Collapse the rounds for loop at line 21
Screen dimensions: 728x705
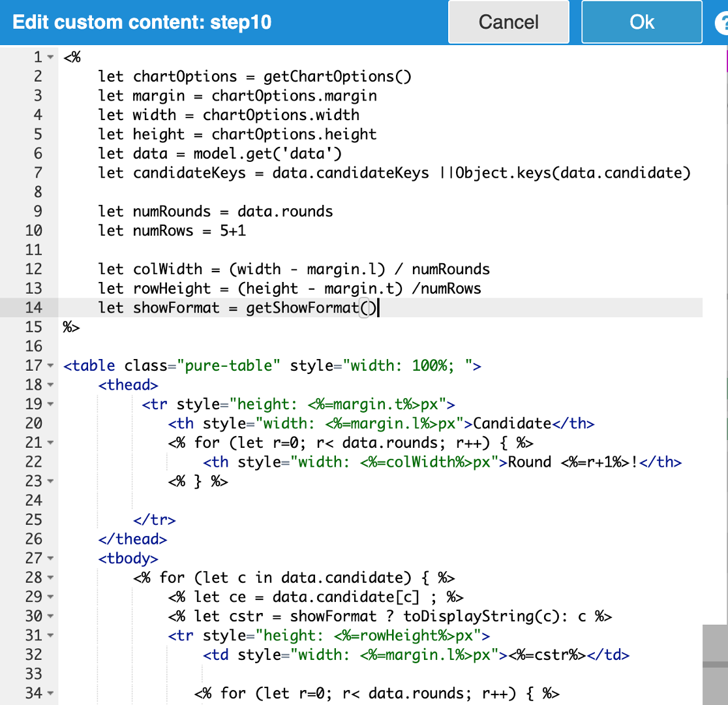pyautogui.click(x=51, y=443)
